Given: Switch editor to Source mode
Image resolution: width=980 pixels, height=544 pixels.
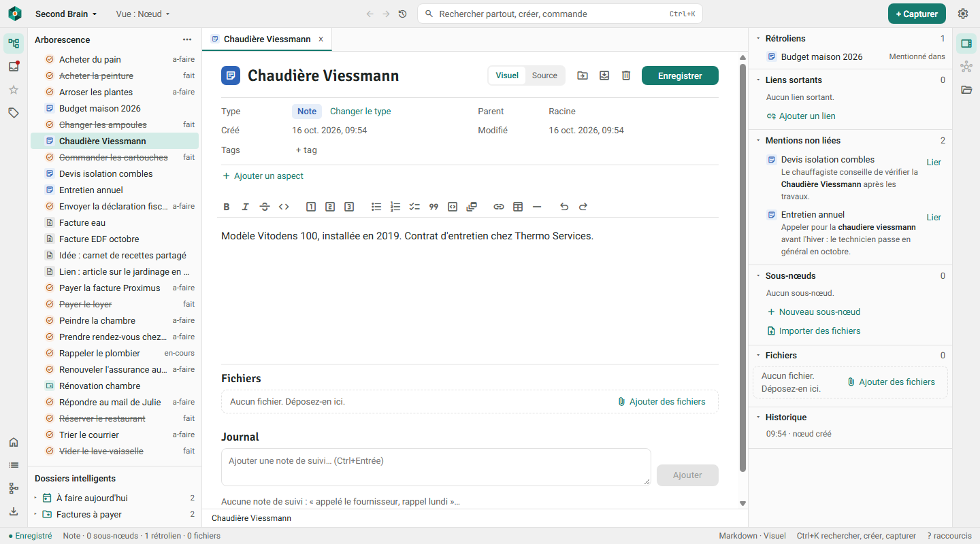Looking at the screenshot, I should [544, 75].
